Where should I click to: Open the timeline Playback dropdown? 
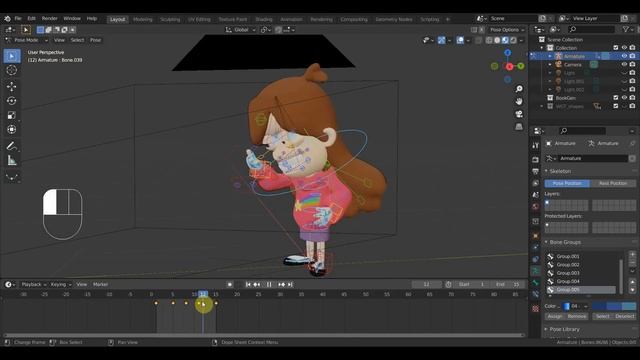point(33,284)
